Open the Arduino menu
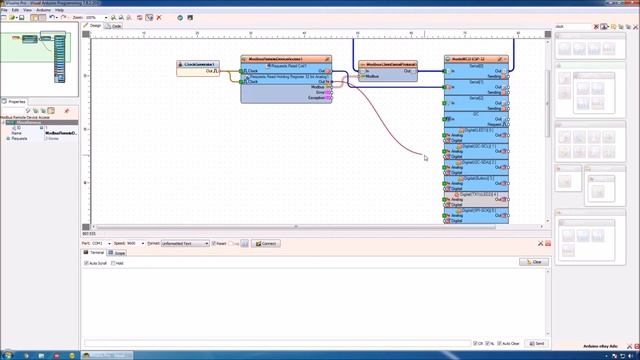 [x=44, y=10]
